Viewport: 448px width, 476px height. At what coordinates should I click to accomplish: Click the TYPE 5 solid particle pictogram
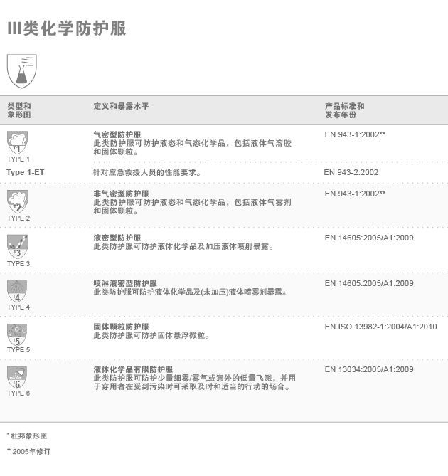(x=18, y=334)
